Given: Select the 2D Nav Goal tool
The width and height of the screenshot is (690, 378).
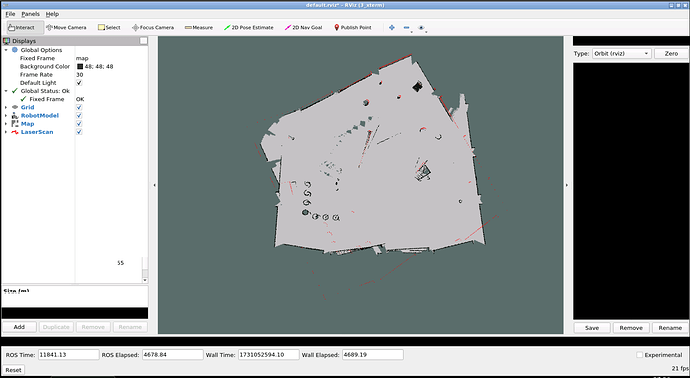Looking at the screenshot, I should [x=304, y=27].
